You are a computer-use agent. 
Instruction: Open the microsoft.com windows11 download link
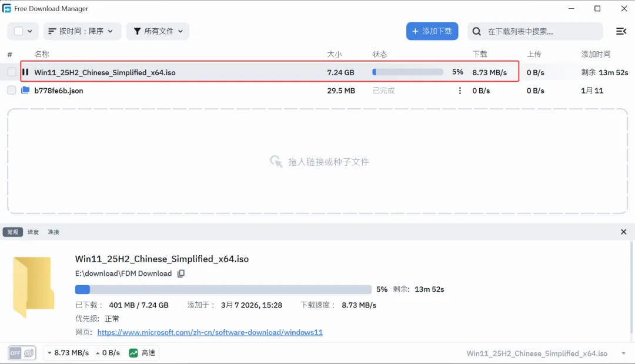pyautogui.click(x=210, y=332)
